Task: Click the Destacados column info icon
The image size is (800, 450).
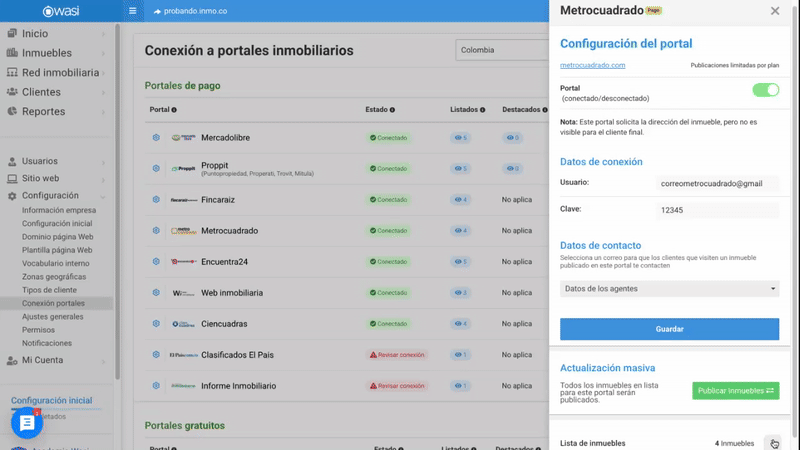Action: pyautogui.click(x=545, y=110)
